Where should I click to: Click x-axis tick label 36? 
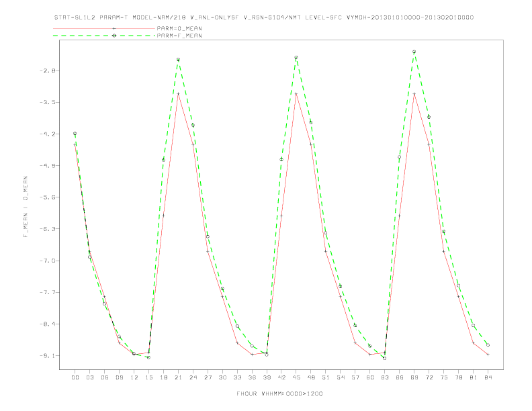[252, 377]
